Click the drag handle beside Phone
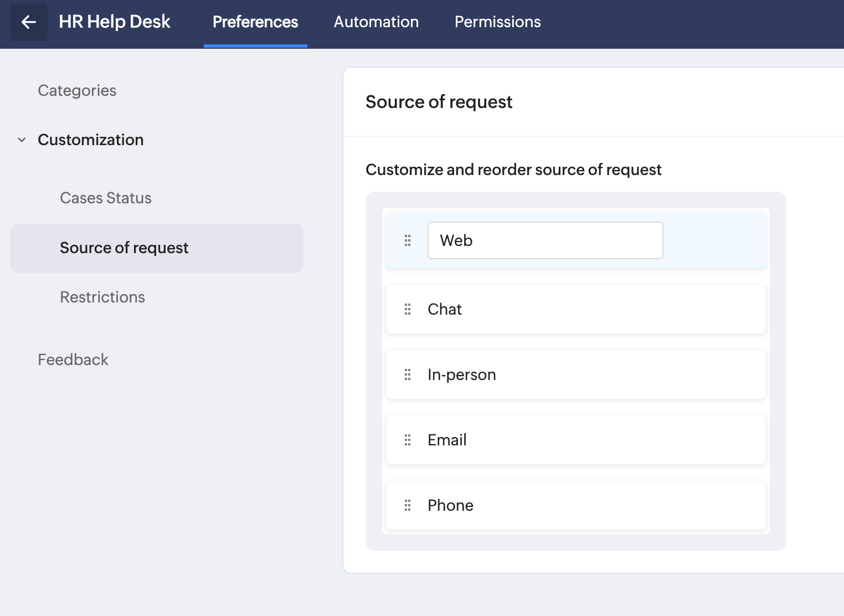 click(408, 505)
